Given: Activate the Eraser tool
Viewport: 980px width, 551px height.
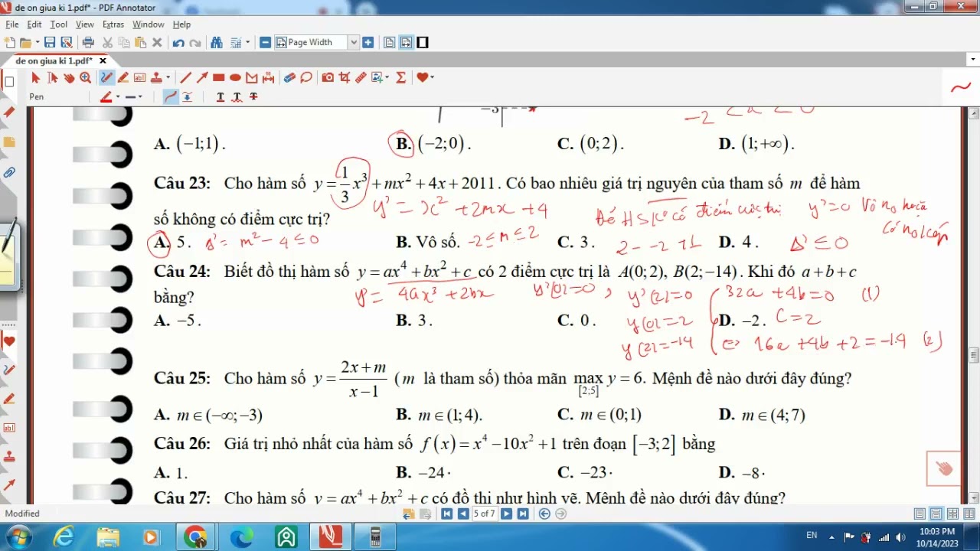Looking at the screenshot, I should [289, 77].
